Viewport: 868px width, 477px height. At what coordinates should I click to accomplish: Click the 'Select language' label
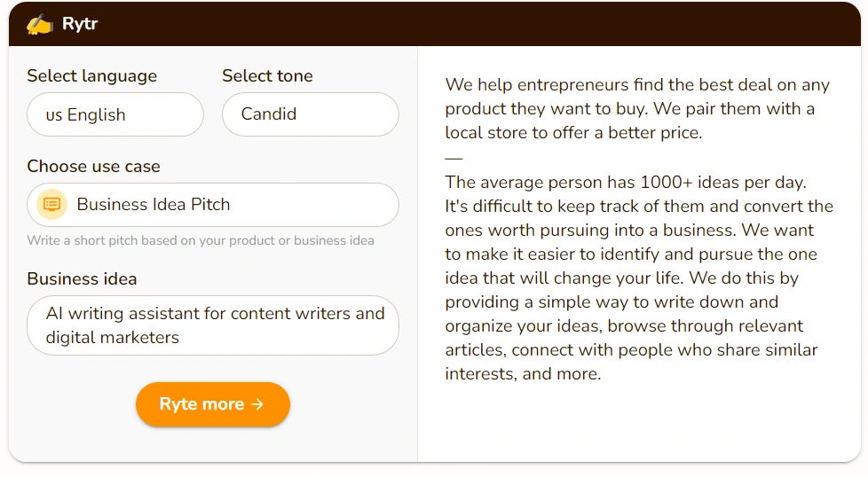[91, 76]
